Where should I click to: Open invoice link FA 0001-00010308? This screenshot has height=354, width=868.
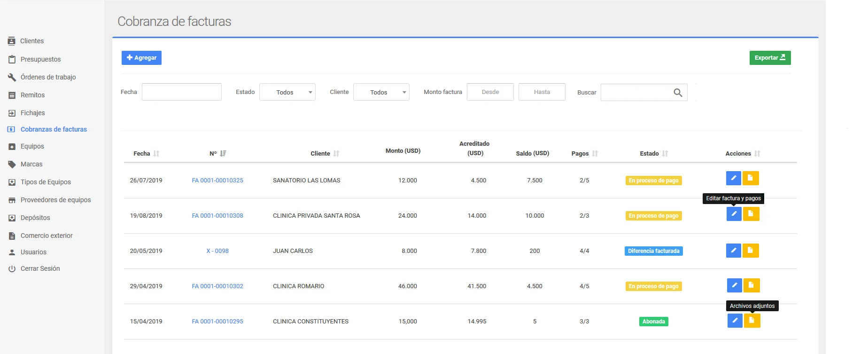click(217, 216)
